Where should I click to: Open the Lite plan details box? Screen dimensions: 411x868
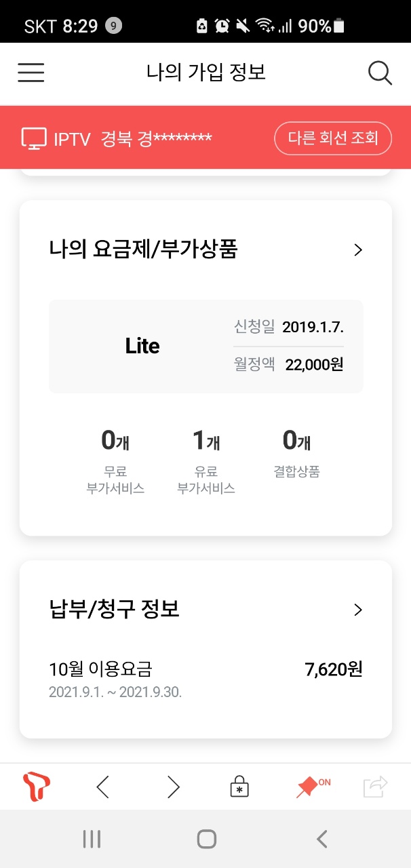[x=206, y=347]
